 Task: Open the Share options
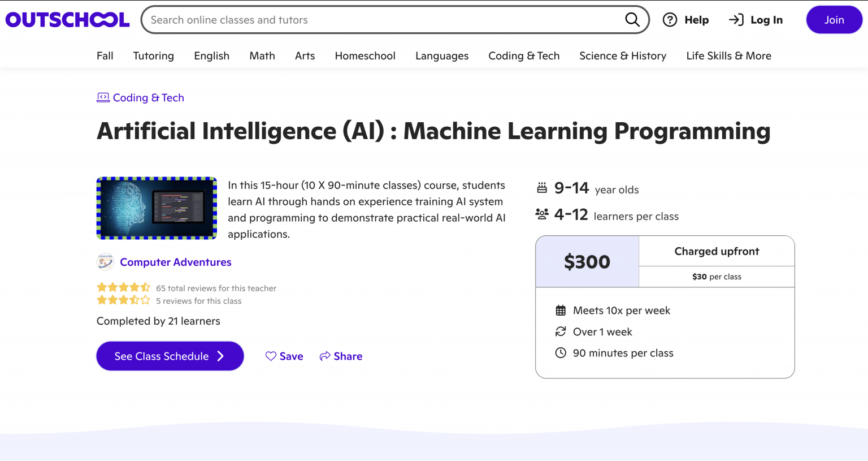coord(341,356)
